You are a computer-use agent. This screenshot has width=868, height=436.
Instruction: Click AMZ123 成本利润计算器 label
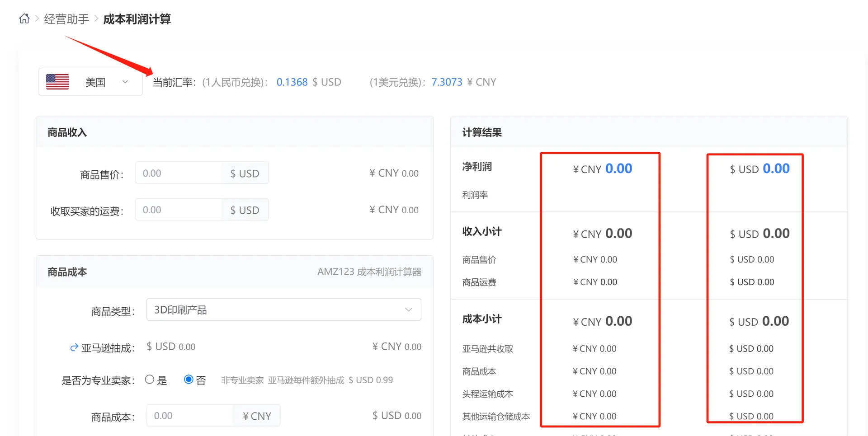(369, 272)
